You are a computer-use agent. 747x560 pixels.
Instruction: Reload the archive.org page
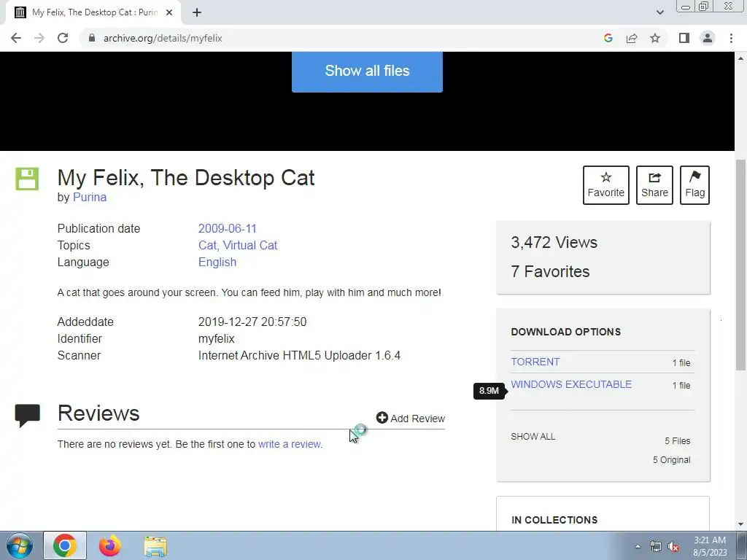click(63, 38)
